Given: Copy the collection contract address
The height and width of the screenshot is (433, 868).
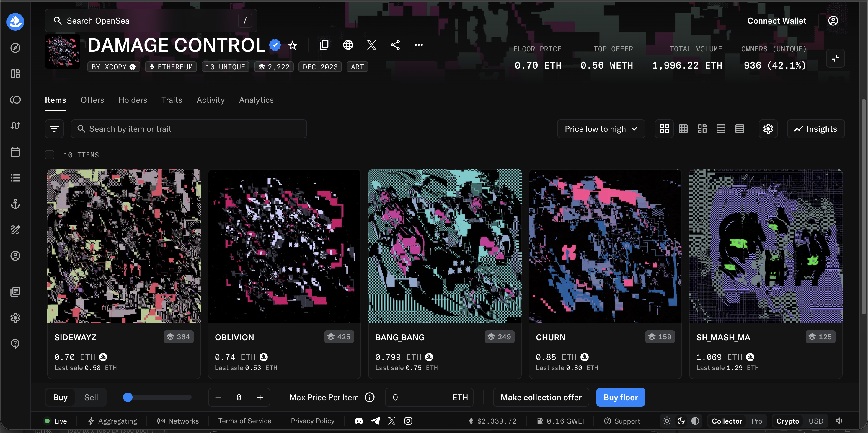Looking at the screenshot, I should (x=324, y=45).
